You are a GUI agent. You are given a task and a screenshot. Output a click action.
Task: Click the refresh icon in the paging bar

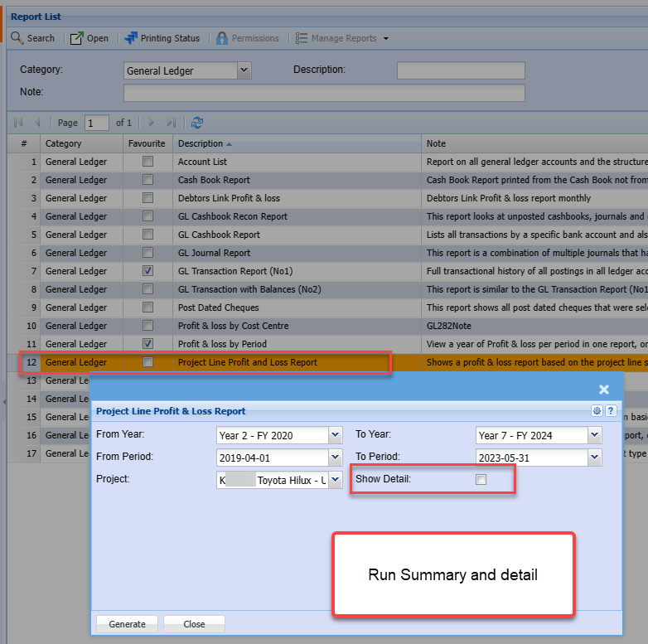click(197, 123)
